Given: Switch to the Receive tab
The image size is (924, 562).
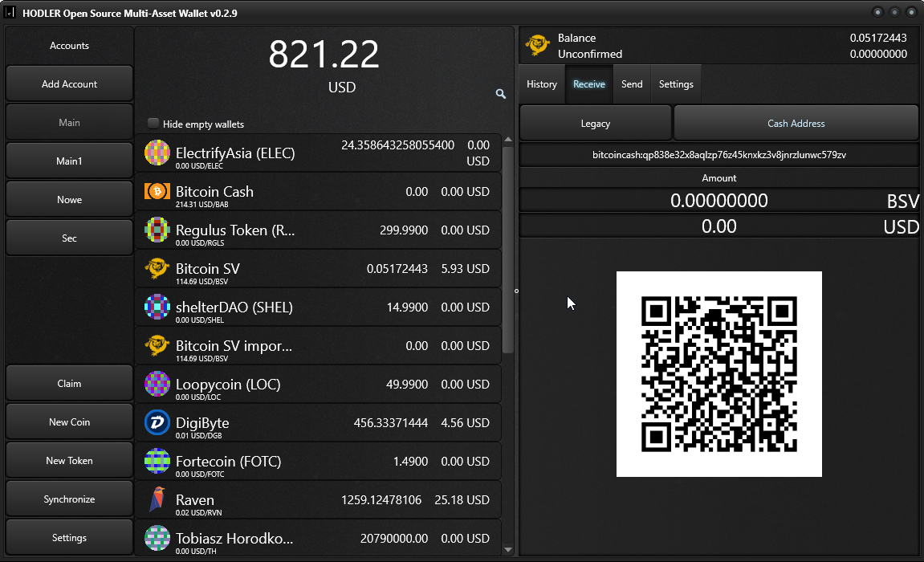Looking at the screenshot, I should tap(589, 84).
